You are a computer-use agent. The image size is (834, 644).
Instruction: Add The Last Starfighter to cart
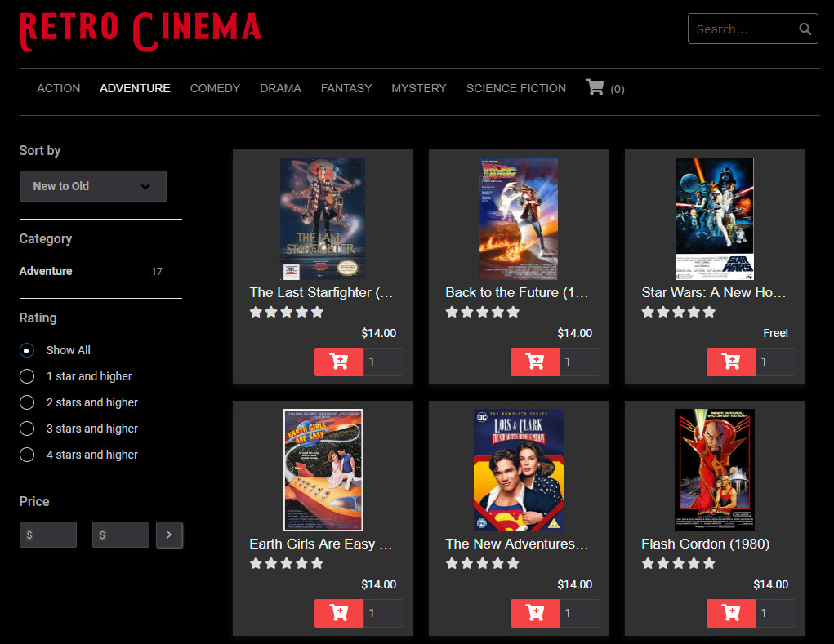tap(339, 362)
